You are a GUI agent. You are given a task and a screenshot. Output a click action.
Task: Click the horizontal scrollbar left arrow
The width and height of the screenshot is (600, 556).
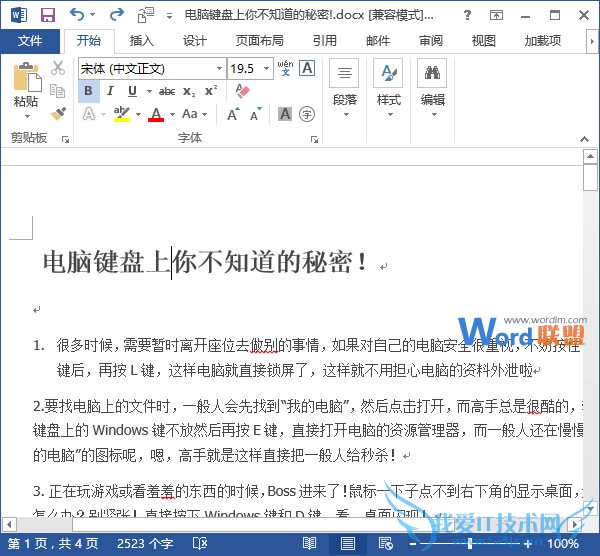pos(9,524)
